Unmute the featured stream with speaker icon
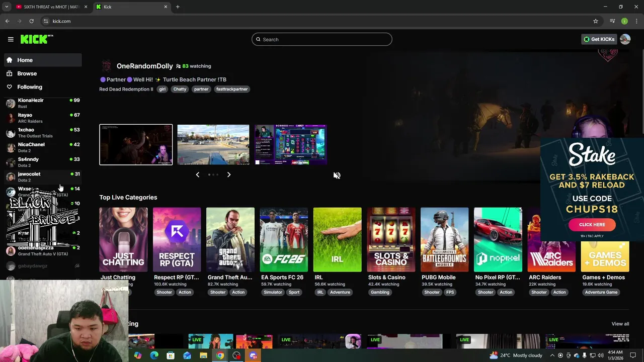The width and height of the screenshot is (644, 362). (337, 175)
